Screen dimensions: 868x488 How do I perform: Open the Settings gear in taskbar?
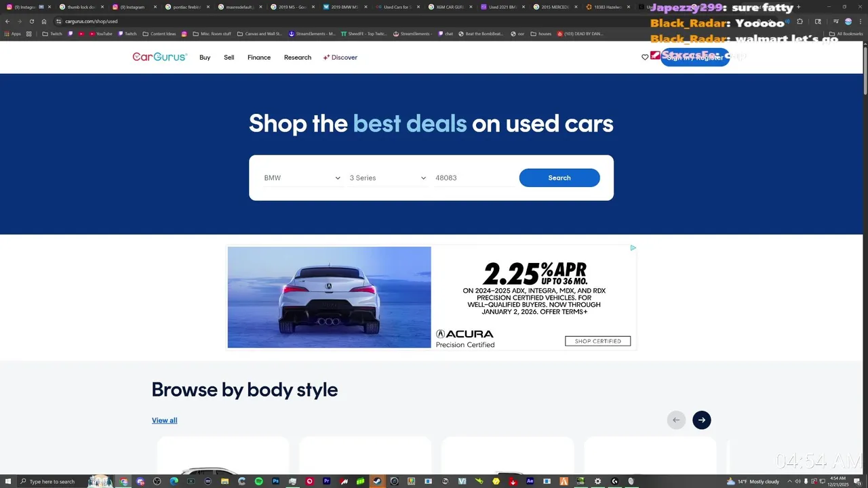point(597,481)
